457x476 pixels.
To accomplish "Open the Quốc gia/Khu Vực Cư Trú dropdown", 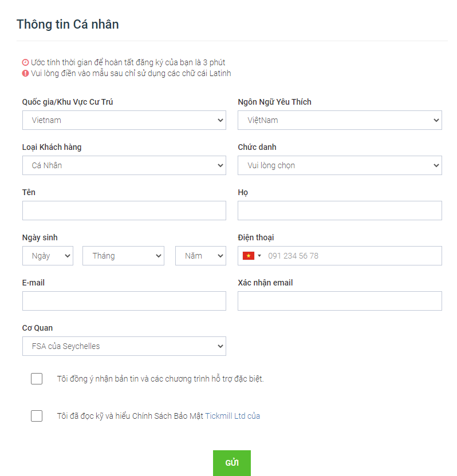I will [124, 120].
